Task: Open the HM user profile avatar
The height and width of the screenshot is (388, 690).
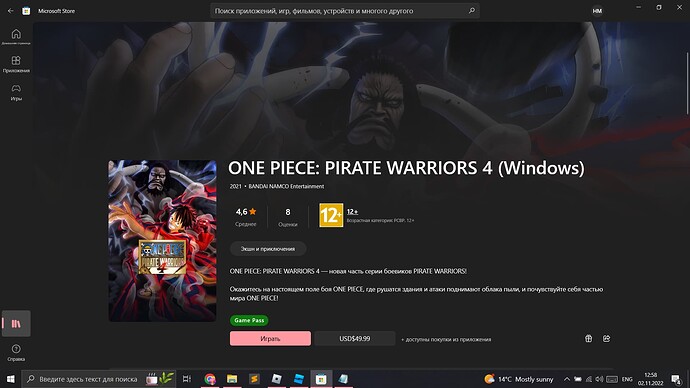Action: pos(597,11)
